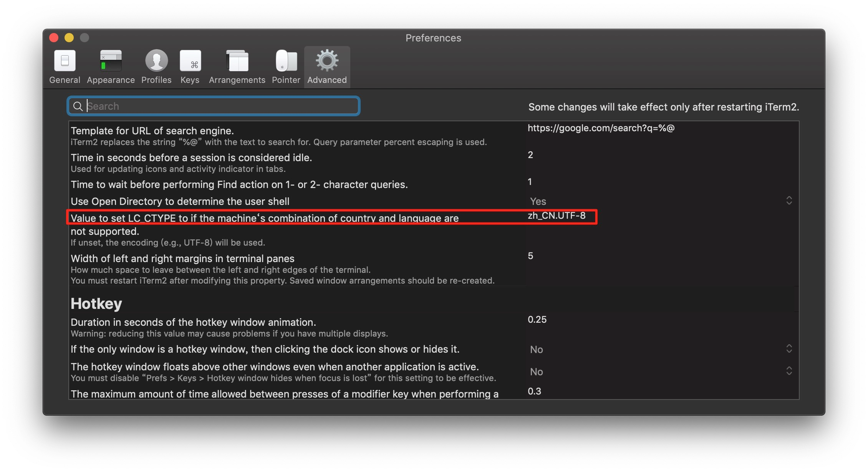Edit terminal pane margin width value 5
868x472 pixels.
pyautogui.click(x=530, y=256)
